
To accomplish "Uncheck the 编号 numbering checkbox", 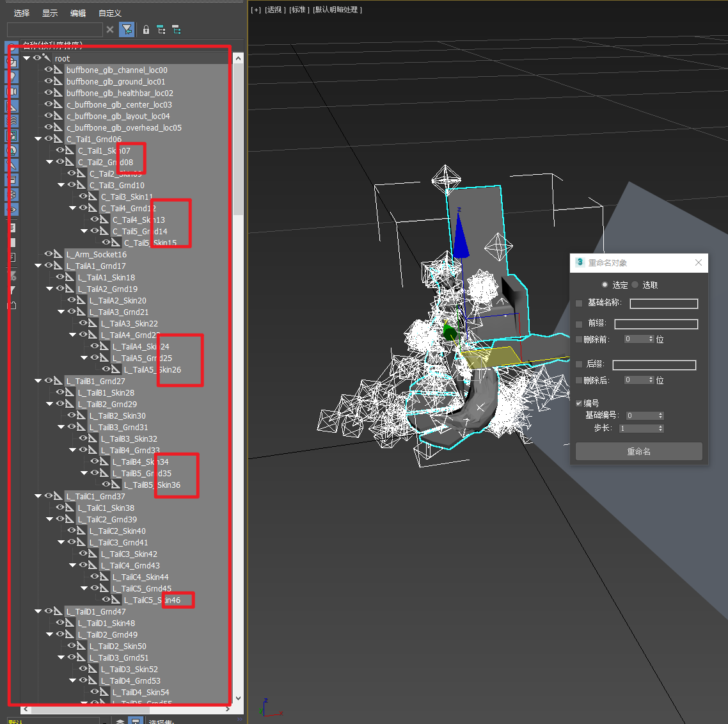I will (579, 403).
